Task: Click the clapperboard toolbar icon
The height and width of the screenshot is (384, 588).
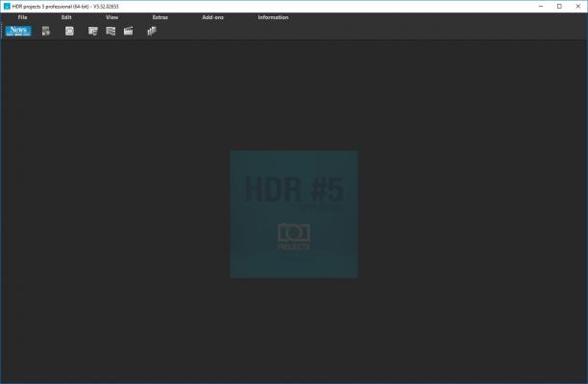Action: point(128,31)
